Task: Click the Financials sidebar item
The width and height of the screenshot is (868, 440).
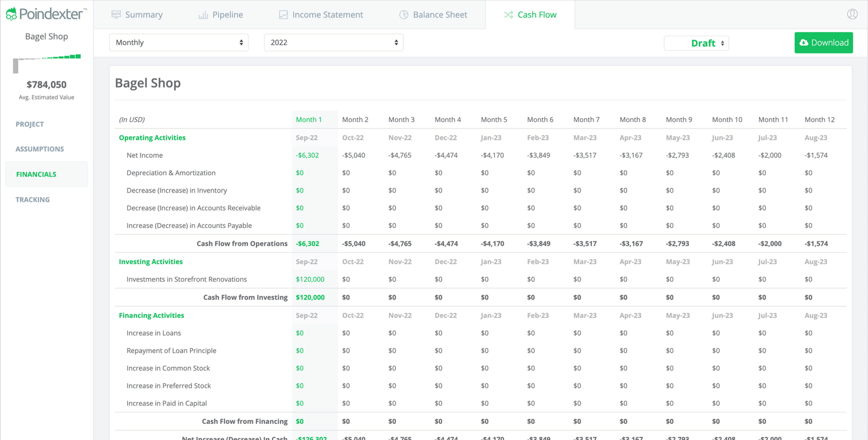Action: click(36, 174)
